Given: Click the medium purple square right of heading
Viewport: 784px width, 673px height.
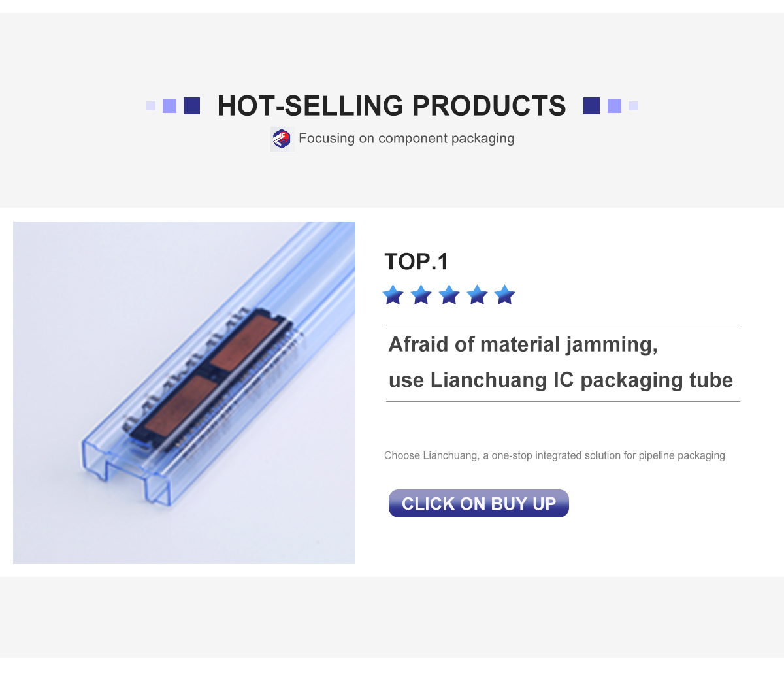Looking at the screenshot, I should 614,106.
